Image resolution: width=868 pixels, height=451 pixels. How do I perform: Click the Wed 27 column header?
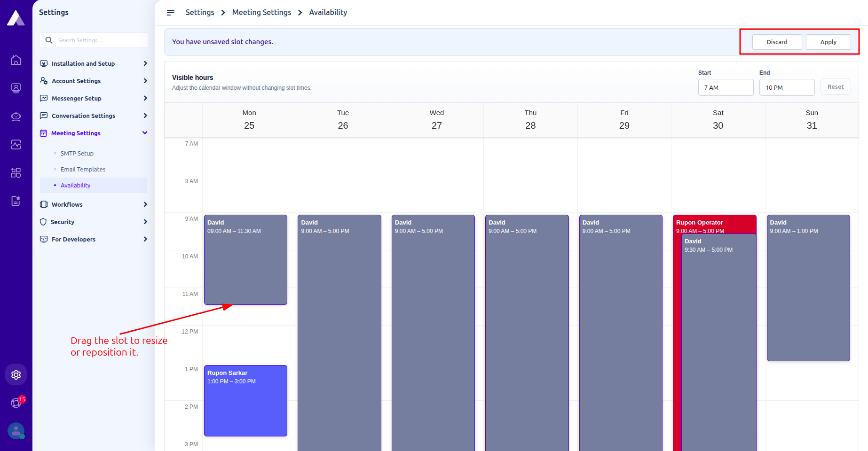(x=437, y=120)
